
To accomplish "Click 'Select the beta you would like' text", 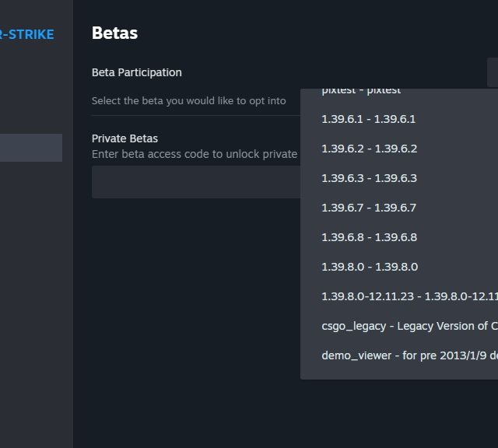I will 188,100.
